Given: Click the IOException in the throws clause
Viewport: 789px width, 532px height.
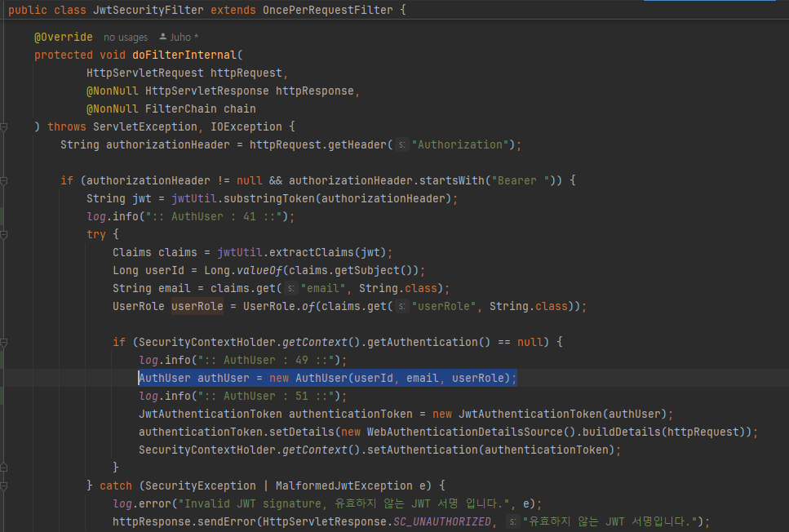Looking at the screenshot, I should (246, 126).
